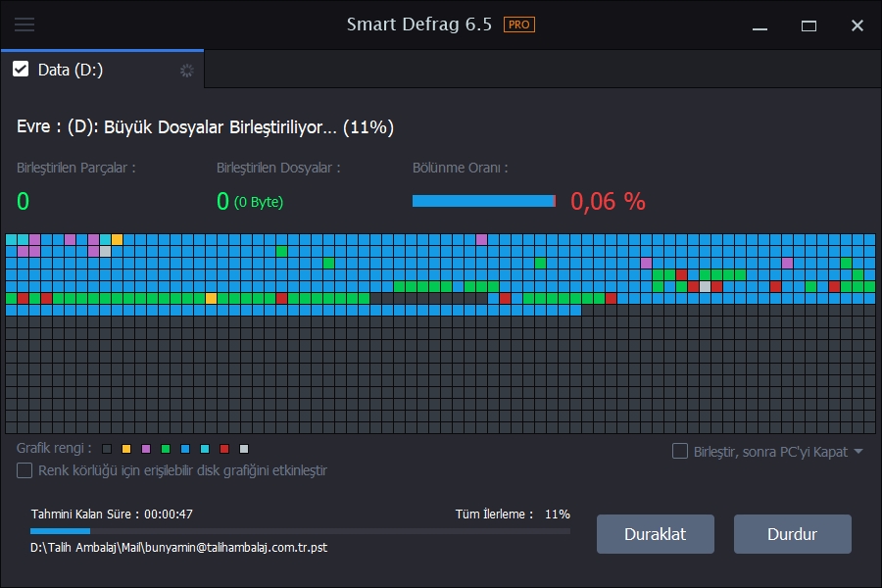Click the spinning progress icon on Data tab
This screenshot has height=588, width=882.
pos(186,70)
